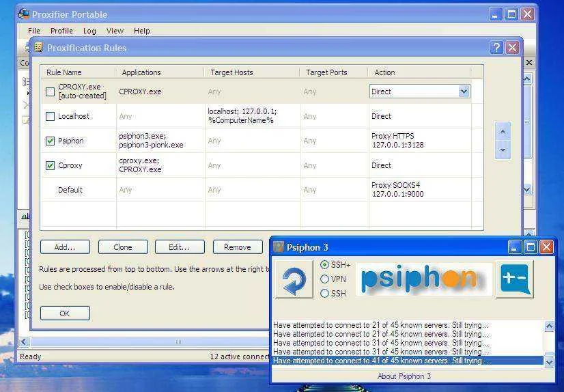Click the Psiphon 3 title bar icon
The width and height of the screenshot is (564, 392).
point(279,247)
